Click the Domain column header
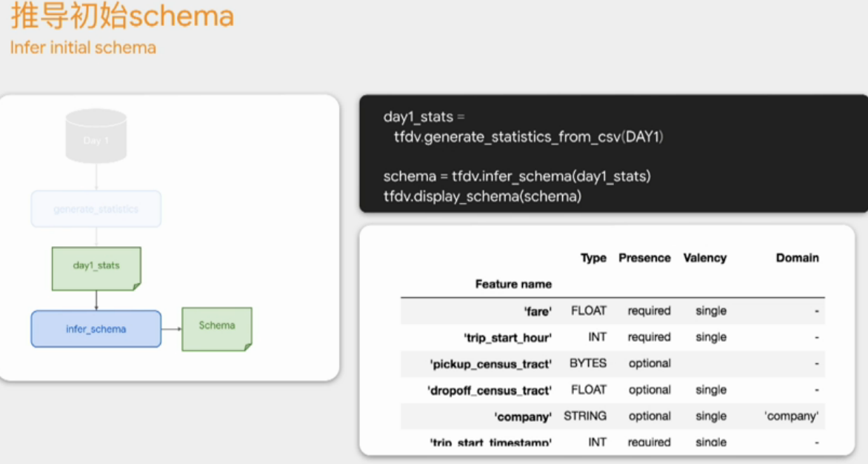The image size is (868, 464). tap(797, 258)
